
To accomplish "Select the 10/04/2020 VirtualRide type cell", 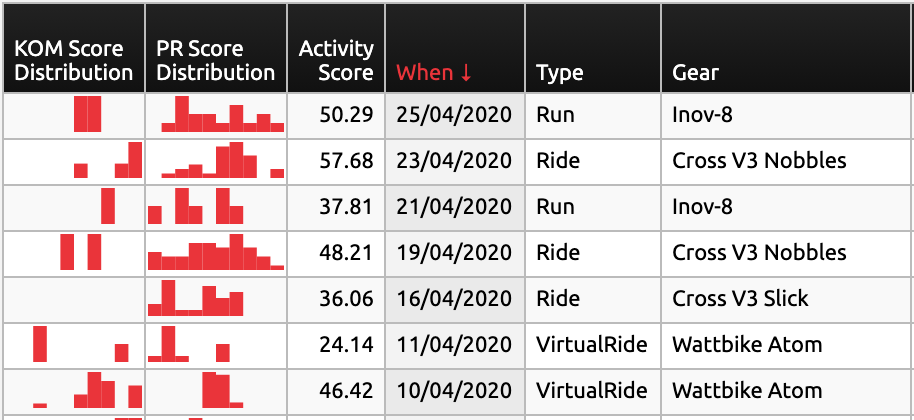I will [592, 390].
